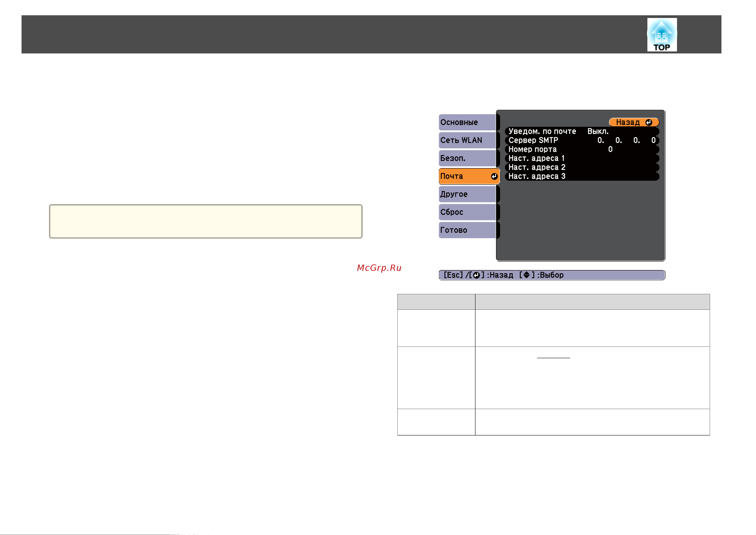Click the up-down arrow Выбор hint icon
This screenshot has height=535, width=756.
(526, 275)
